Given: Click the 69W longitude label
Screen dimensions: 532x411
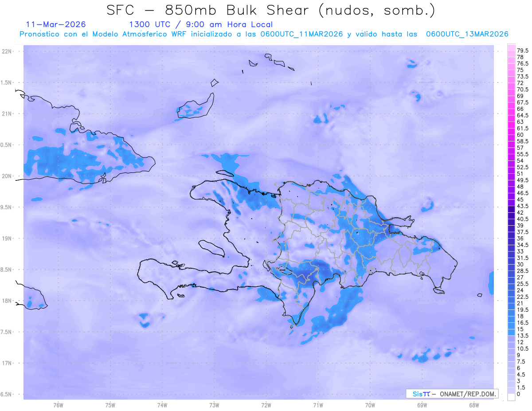Looking at the screenshot, I should [422, 405].
